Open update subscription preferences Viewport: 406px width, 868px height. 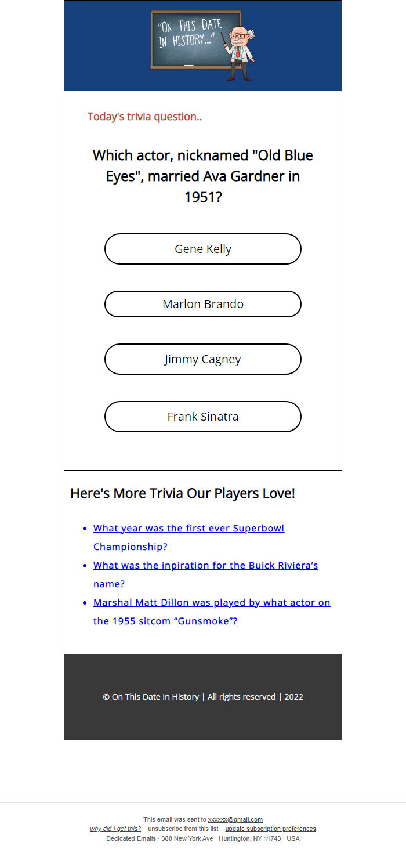[270, 829]
